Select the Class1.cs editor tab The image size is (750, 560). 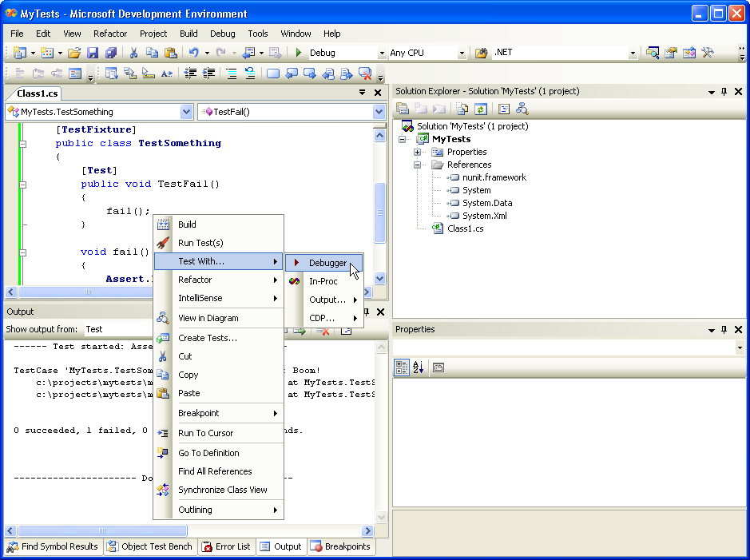pyautogui.click(x=37, y=93)
